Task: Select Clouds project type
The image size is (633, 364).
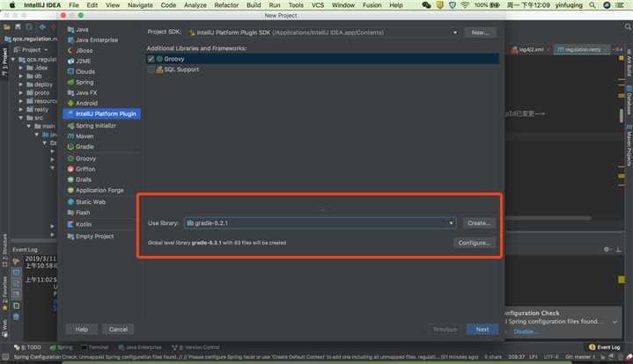Action: 85,71
